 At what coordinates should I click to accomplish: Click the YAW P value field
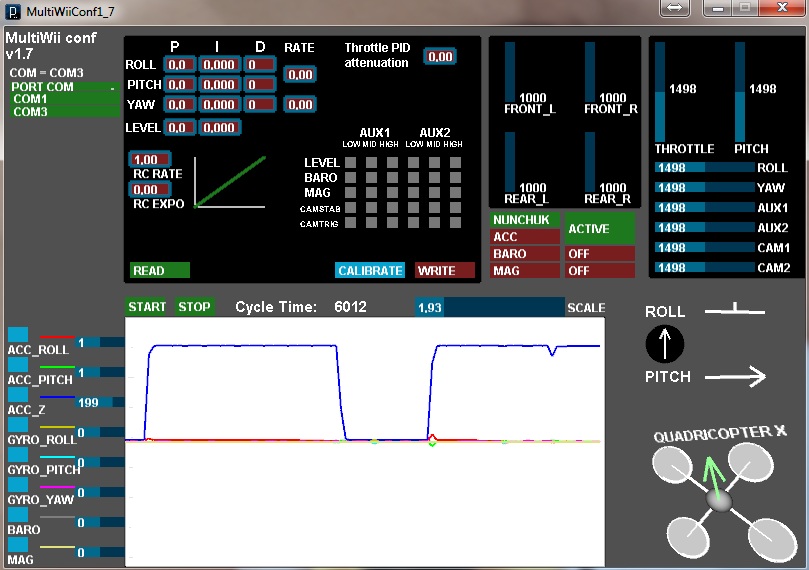(180, 105)
